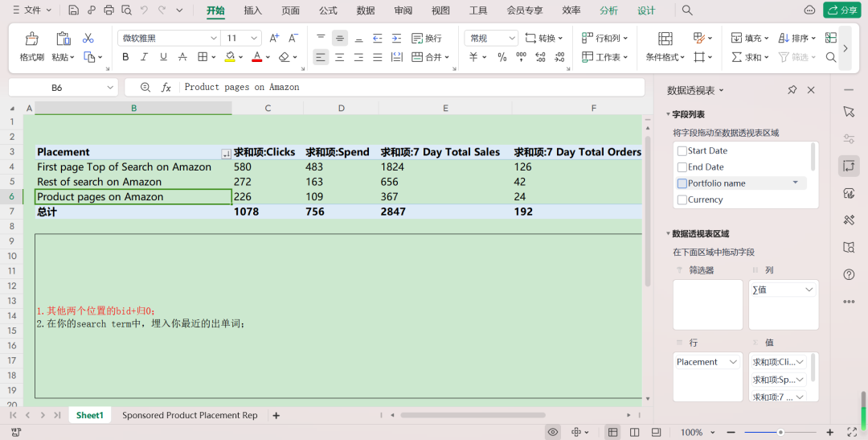Viewport: 868px width, 440px height.
Task: Click the 求和 sum button
Action: 750,57
